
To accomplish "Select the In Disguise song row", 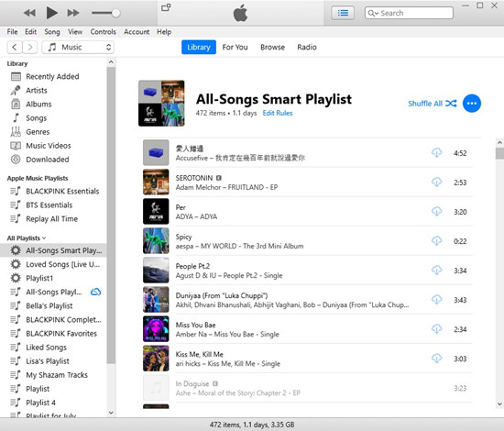I will 308,388.
